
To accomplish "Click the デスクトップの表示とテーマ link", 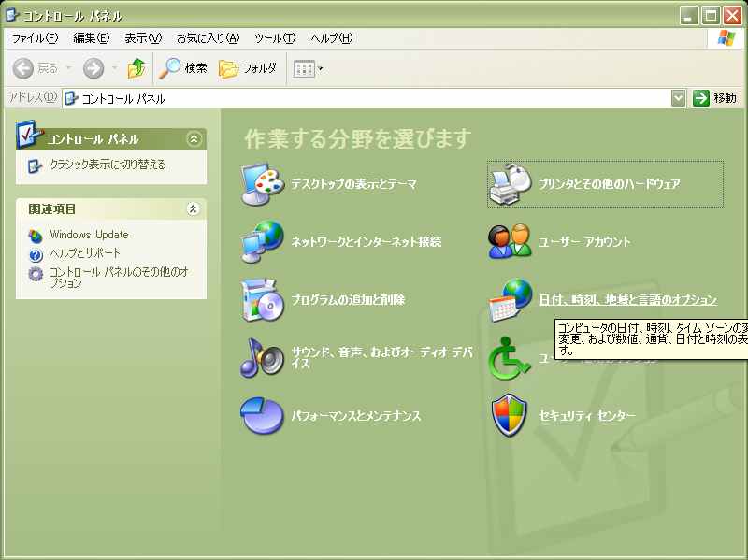I will [x=354, y=184].
